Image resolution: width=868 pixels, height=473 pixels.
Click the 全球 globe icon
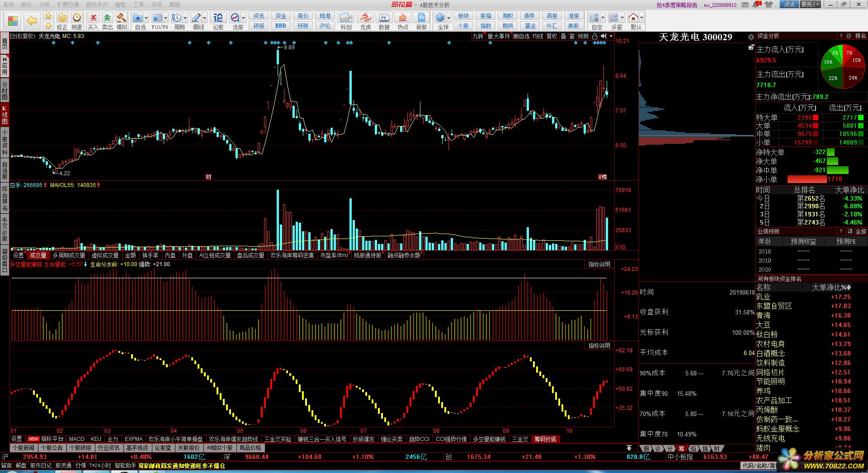coord(440,18)
